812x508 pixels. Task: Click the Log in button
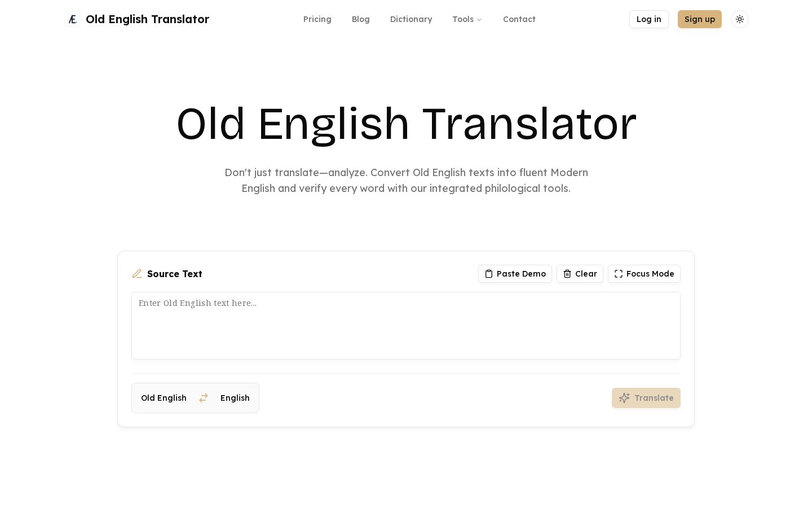tap(649, 19)
